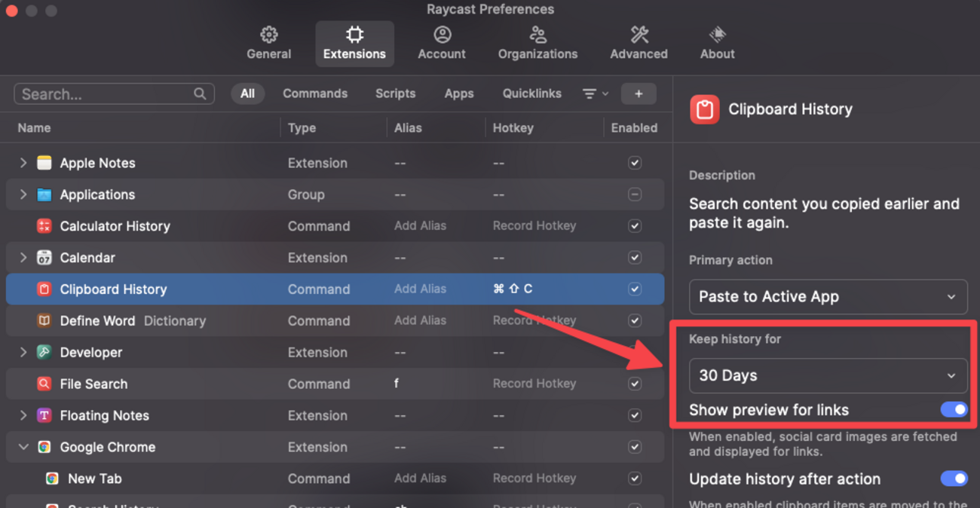Disable the Apple Notes enabled checkbox

pyautogui.click(x=635, y=163)
